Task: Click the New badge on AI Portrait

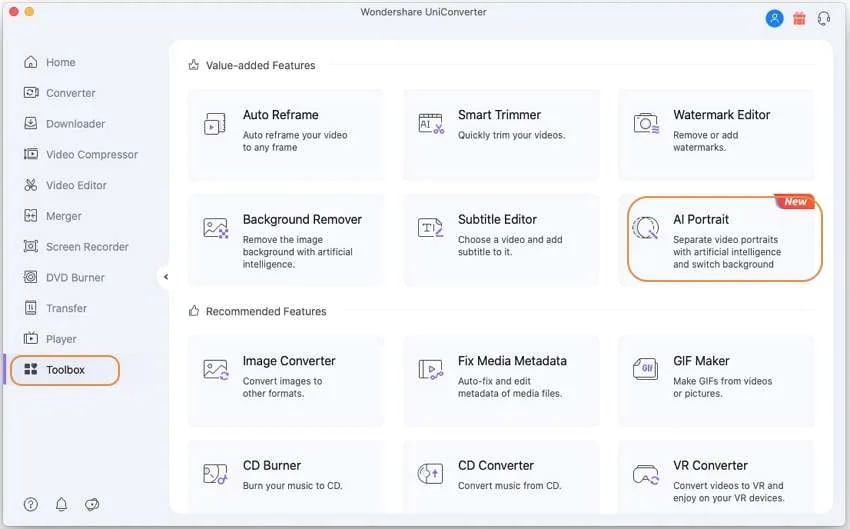Action: pyautogui.click(x=795, y=202)
